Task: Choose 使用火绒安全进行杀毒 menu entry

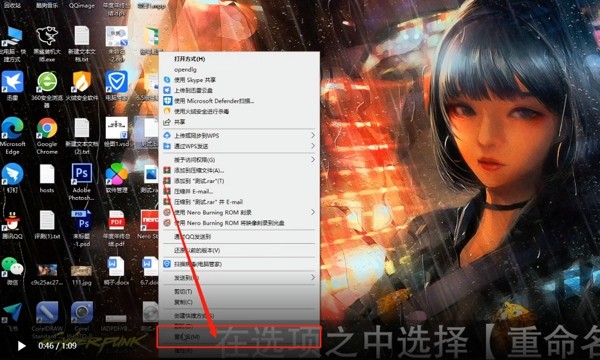Action: coord(239,111)
